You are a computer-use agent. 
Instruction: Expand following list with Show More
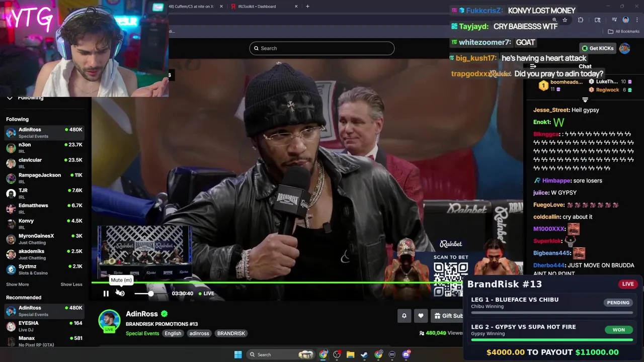[18, 285]
